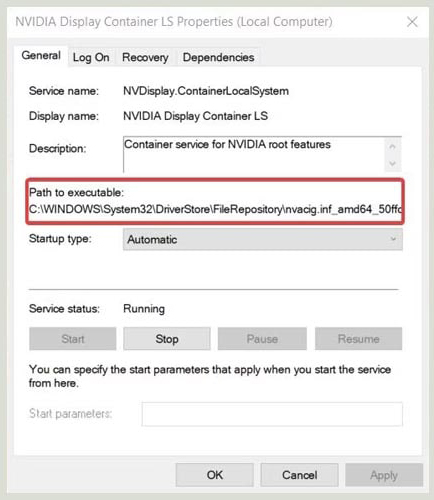This screenshot has width=434, height=500.
Task: Open the Recovery tab
Action: (x=145, y=57)
